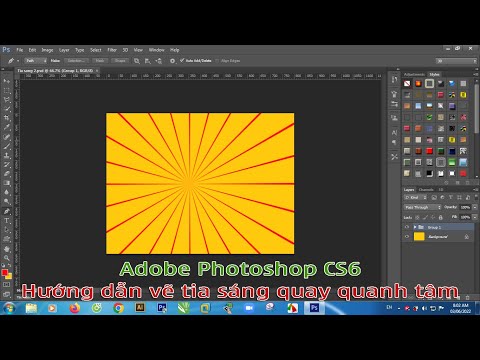480x360 pixels.
Task: Open the layer filter Kind dropdown
Action: [415, 198]
